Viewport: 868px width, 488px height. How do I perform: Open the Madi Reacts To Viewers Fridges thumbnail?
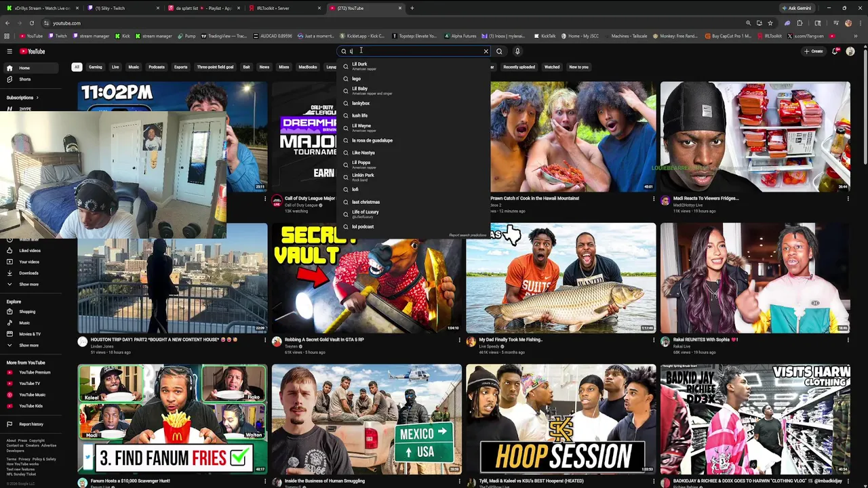pyautogui.click(x=755, y=136)
